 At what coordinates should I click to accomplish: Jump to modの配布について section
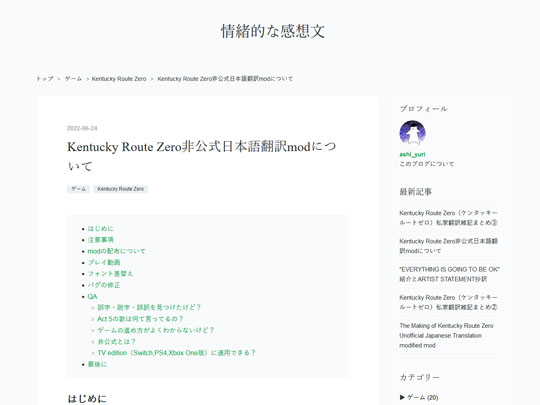point(116,251)
